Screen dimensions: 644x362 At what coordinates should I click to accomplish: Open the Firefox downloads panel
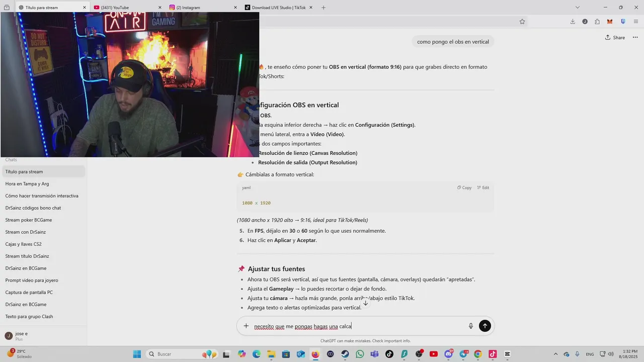click(573, 22)
